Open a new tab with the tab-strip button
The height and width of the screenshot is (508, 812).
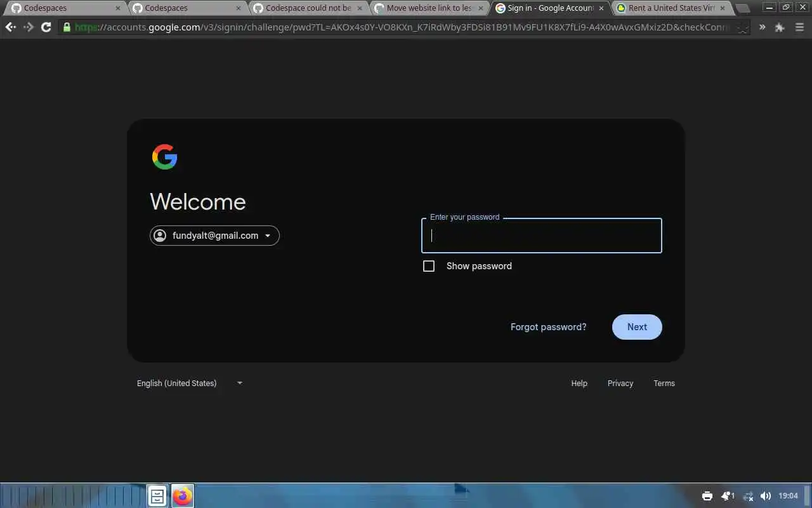(743, 8)
